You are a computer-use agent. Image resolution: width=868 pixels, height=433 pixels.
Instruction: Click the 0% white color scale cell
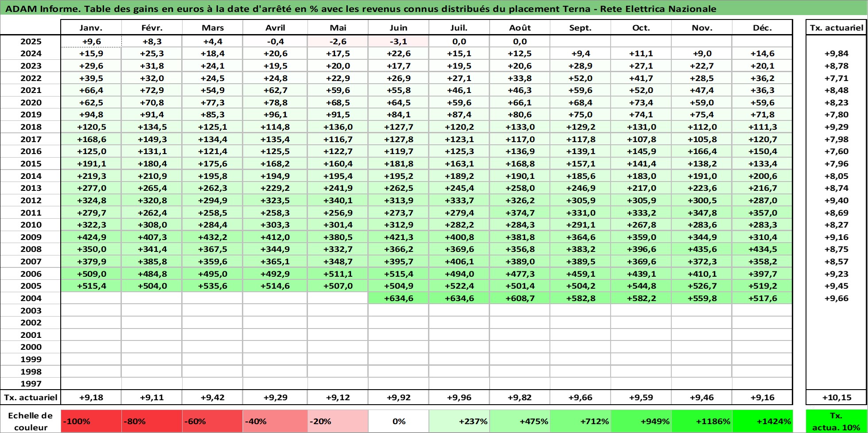tap(398, 421)
